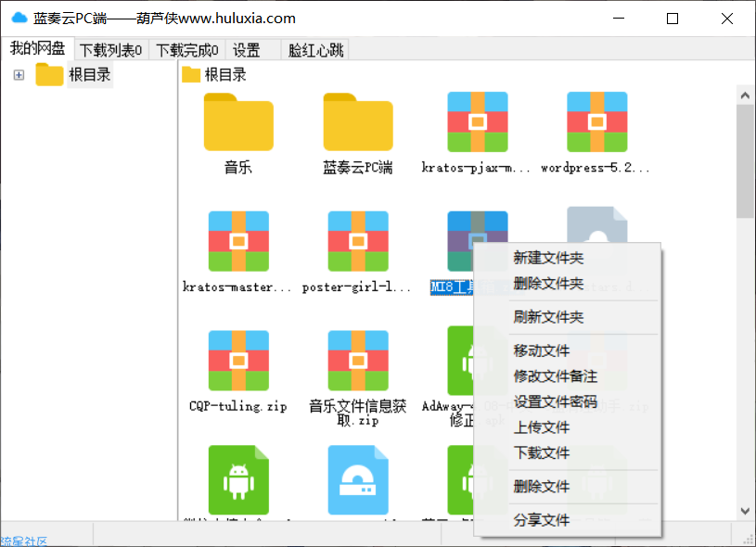Select the 音乐文件信息获取.zip archive icon
Screen dimensions: 756x547
pos(358,361)
